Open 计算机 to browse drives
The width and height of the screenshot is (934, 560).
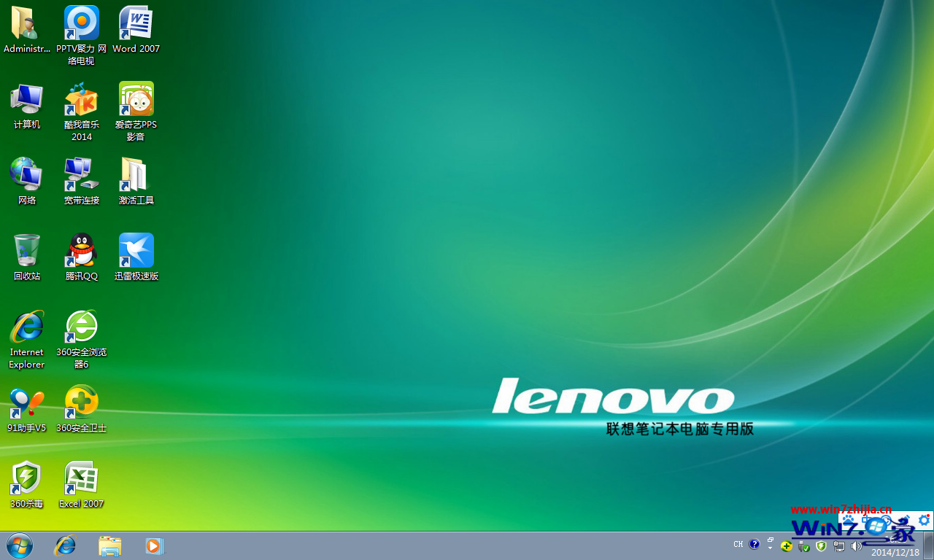(27, 98)
